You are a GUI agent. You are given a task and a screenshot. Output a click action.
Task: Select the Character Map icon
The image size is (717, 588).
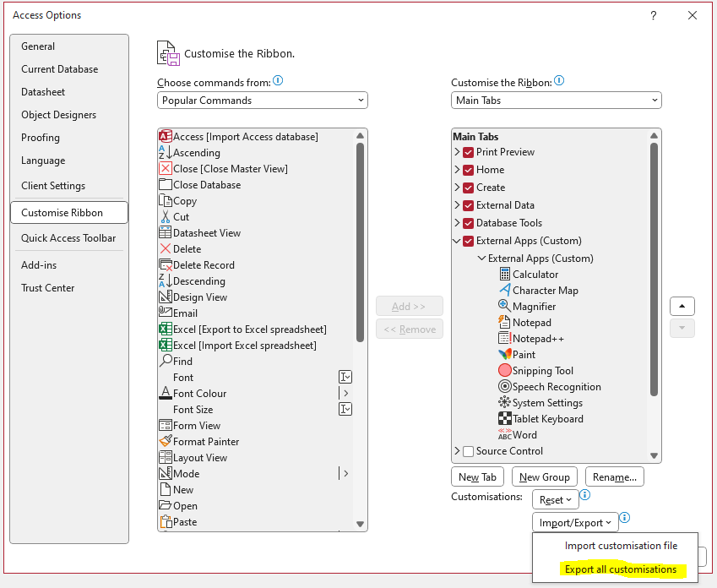(504, 290)
